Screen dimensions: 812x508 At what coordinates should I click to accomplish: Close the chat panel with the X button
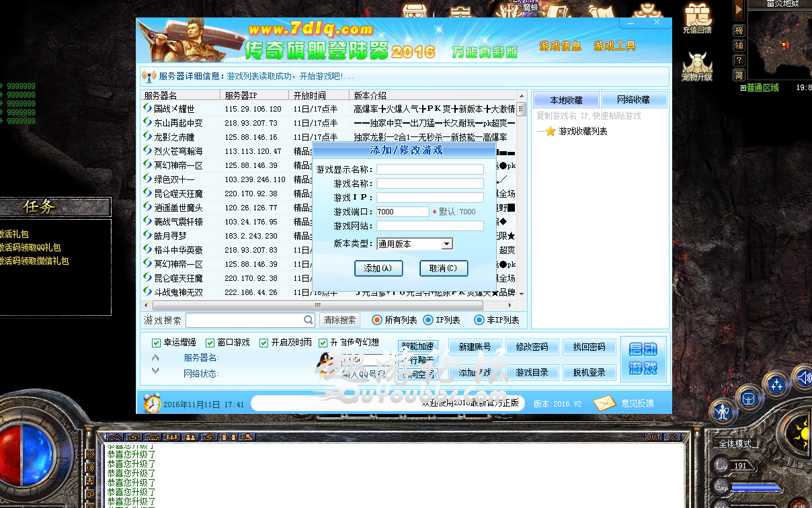[x=671, y=437]
